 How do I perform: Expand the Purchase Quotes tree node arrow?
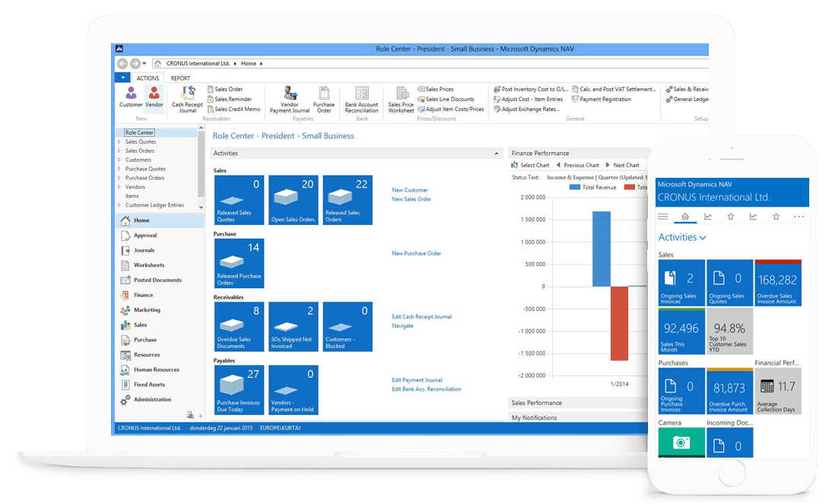[119, 169]
